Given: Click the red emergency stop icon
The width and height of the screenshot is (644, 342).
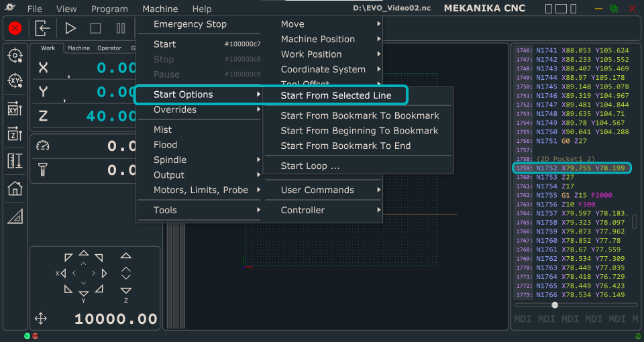Looking at the screenshot, I should pos(15,28).
